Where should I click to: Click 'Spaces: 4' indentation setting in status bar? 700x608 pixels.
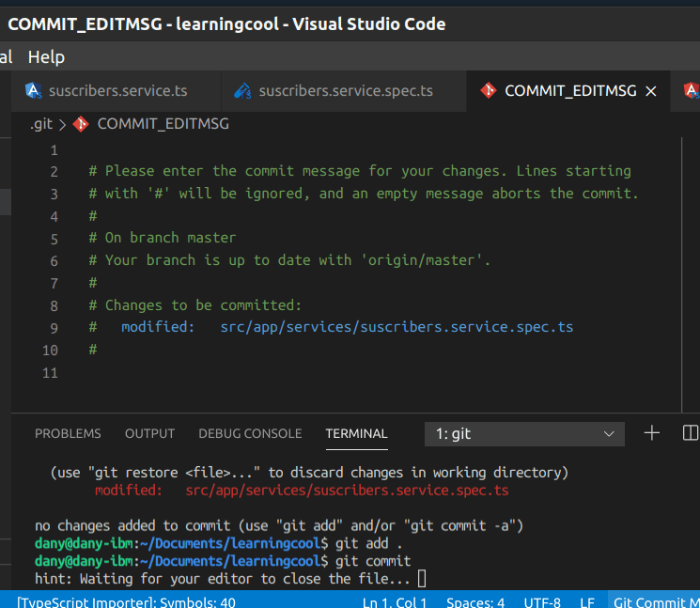click(475, 602)
